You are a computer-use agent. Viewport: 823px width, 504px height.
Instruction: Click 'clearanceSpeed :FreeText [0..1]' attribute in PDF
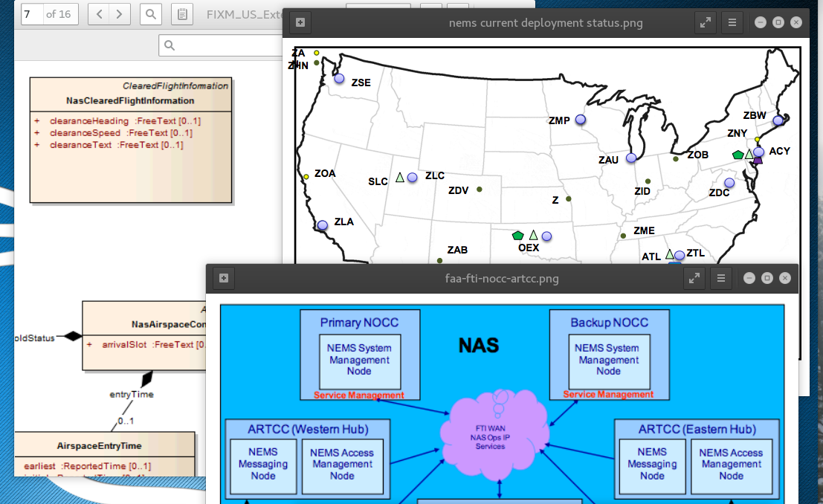pos(121,133)
